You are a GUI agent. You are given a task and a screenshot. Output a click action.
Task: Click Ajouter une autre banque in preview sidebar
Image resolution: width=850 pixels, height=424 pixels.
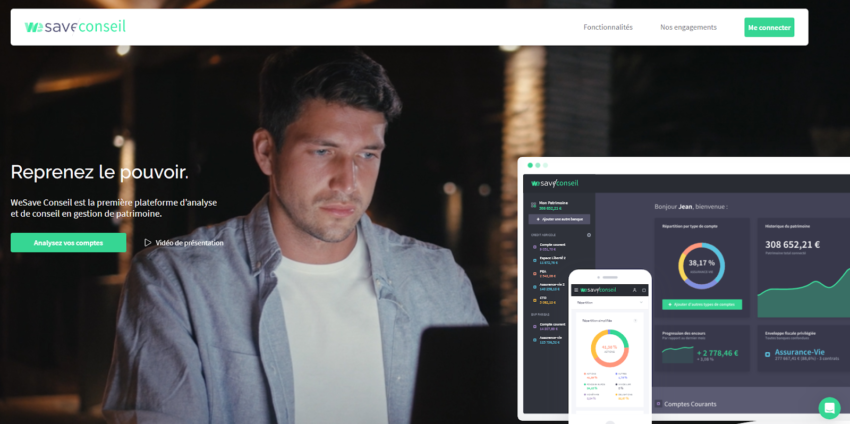click(x=560, y=218)
